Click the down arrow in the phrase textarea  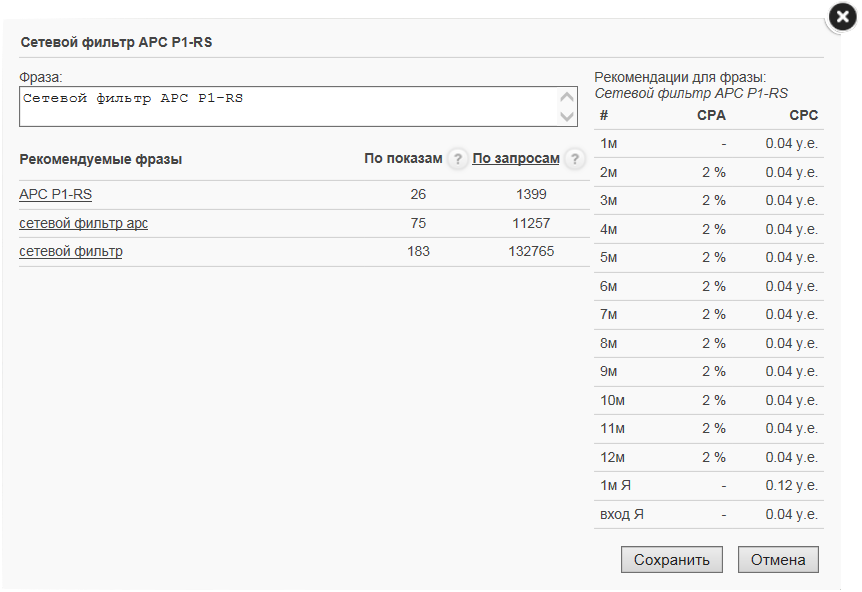click(567, 116)
